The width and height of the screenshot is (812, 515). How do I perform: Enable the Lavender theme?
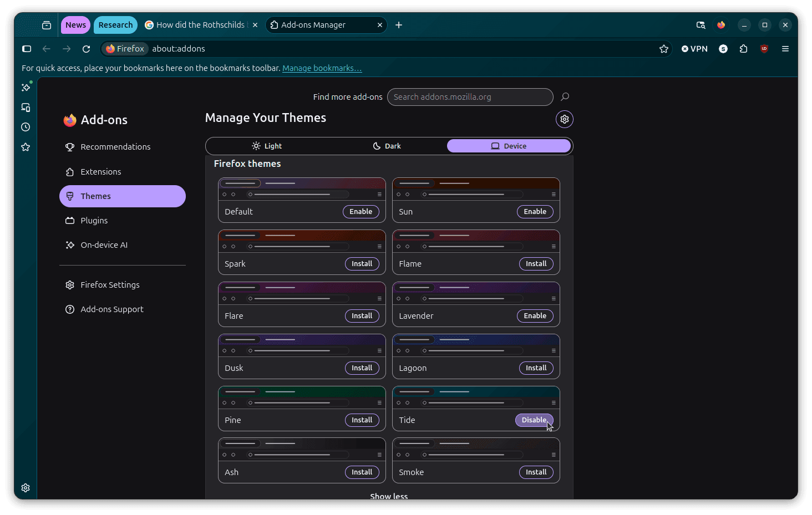click(x=535, y=316)
